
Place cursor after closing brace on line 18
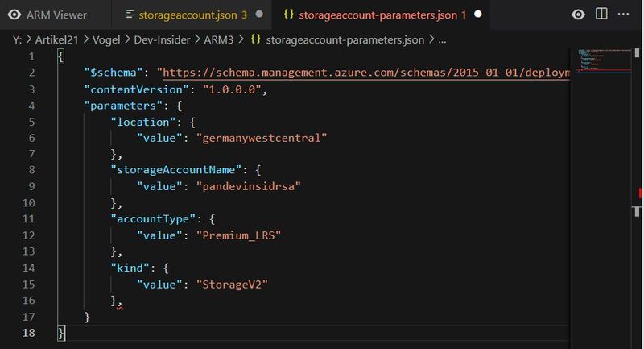click(65, 333)
